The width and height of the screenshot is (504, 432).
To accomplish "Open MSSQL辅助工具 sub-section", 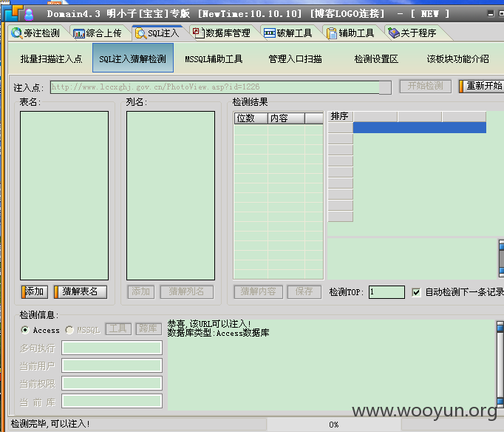I will click(214, 59).
